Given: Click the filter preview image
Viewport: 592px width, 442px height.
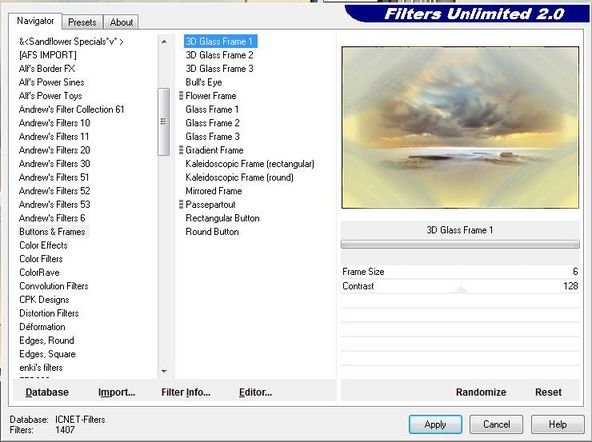Looking at the screenshot, I should [460, 128].
